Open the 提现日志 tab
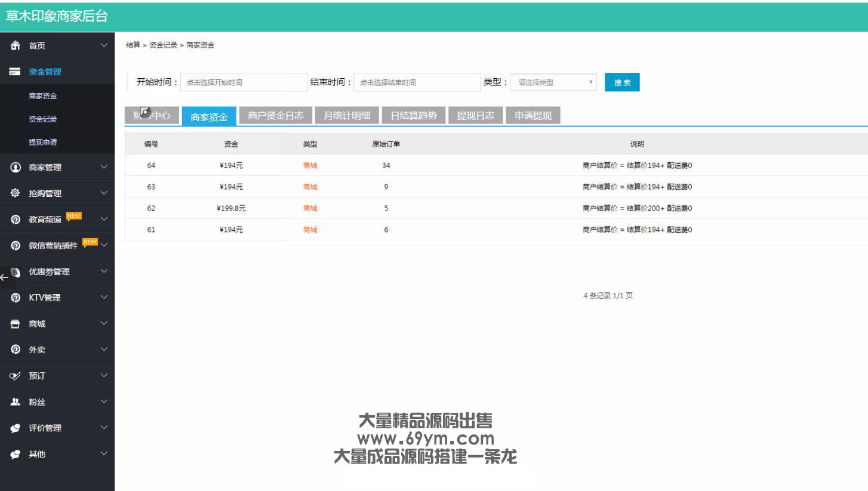This screenshot has height=491, width=868. (476, 116)
